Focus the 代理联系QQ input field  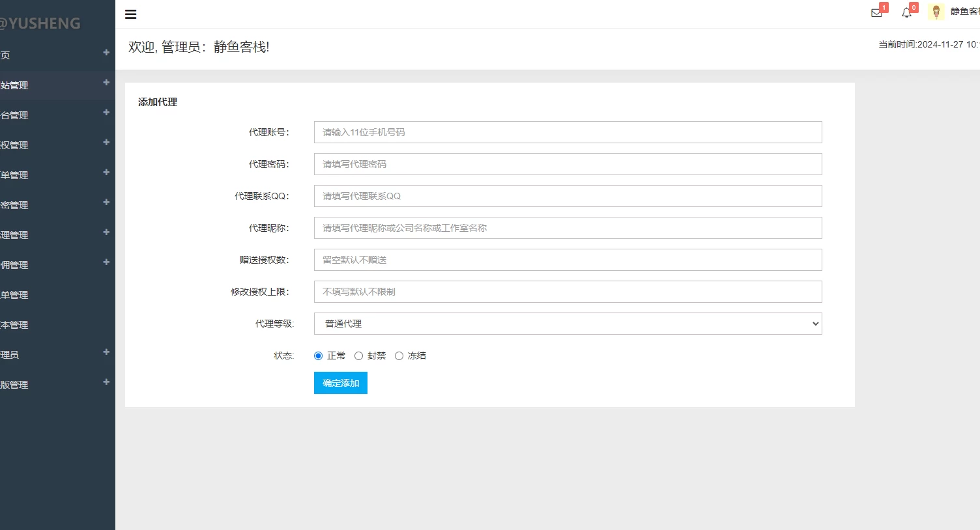coord(568,196)
